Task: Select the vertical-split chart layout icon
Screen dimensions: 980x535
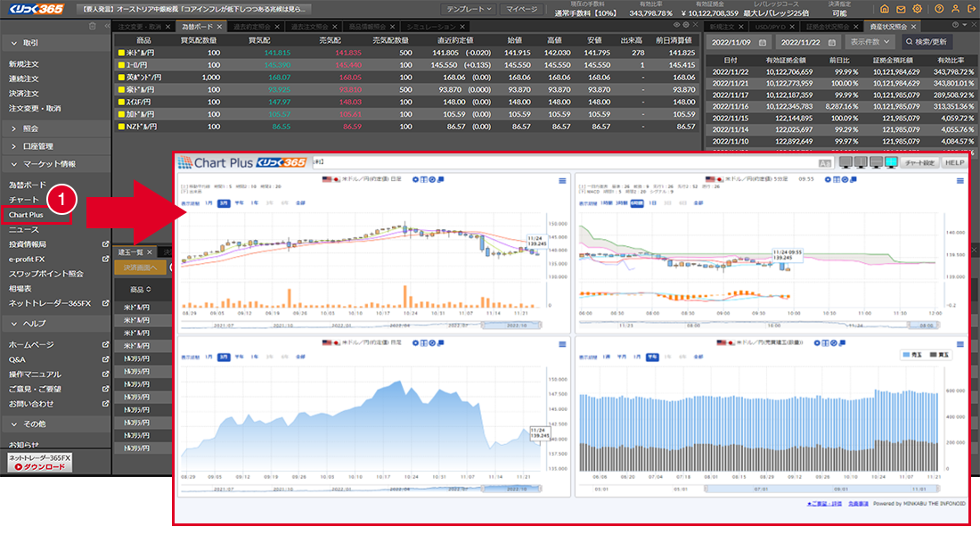Action: pos(861,162)
